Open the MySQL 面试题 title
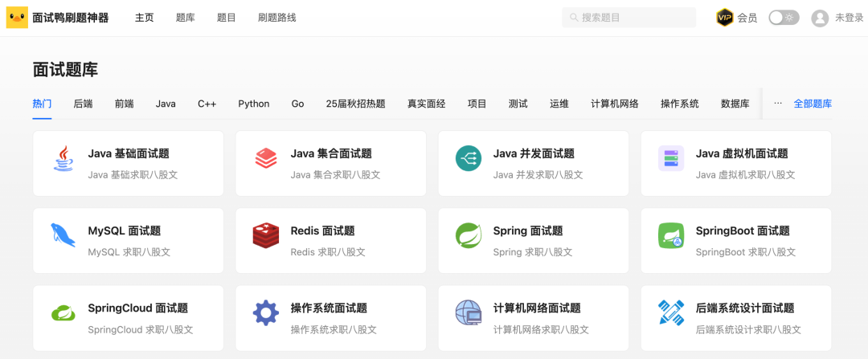The image size is (868, 359). click(x=125, y=230)
